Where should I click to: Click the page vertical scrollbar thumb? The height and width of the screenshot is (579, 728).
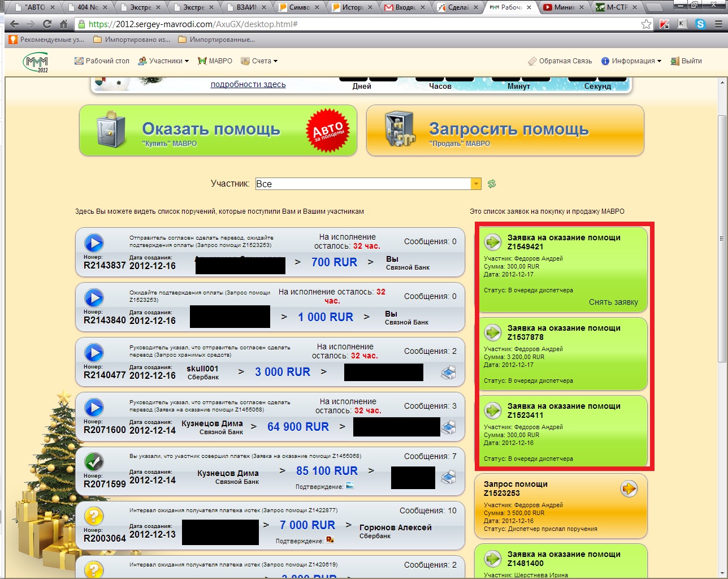(722, 239)
